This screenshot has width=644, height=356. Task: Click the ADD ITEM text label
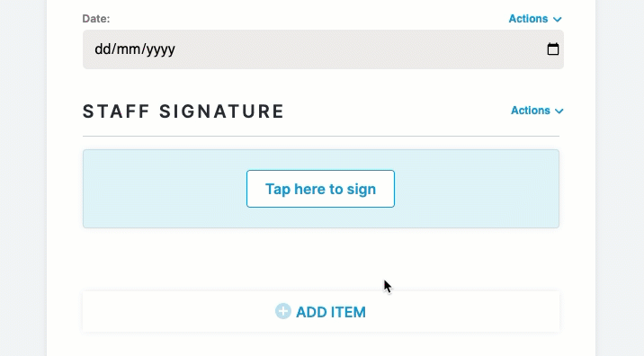pos(331,312)
